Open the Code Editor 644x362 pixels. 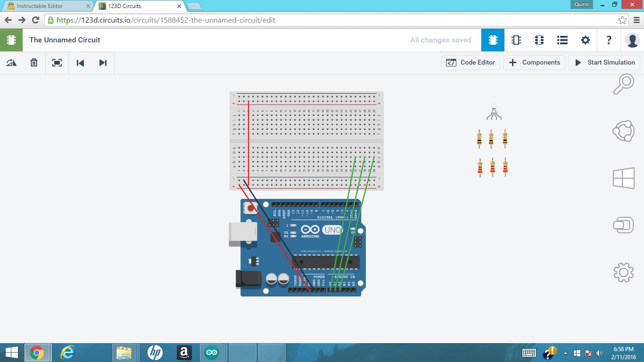tap(471, 62)
